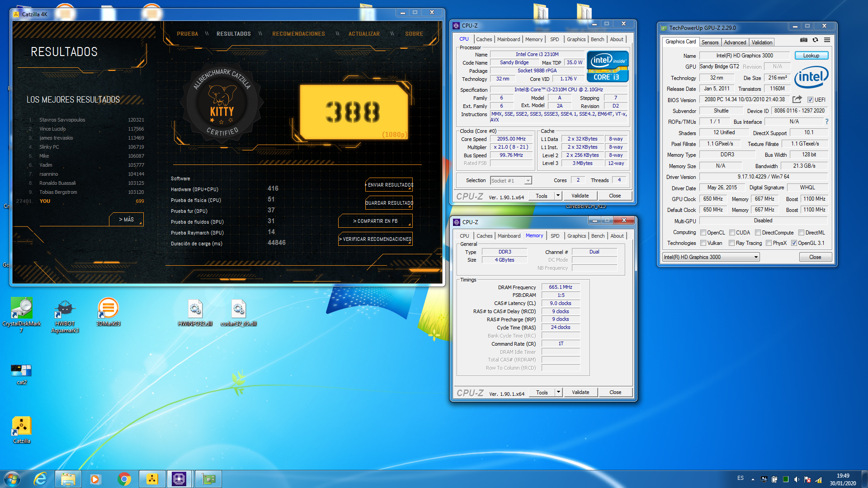Toggle the Ray Tracing checkbox

[x=731, y=243]
